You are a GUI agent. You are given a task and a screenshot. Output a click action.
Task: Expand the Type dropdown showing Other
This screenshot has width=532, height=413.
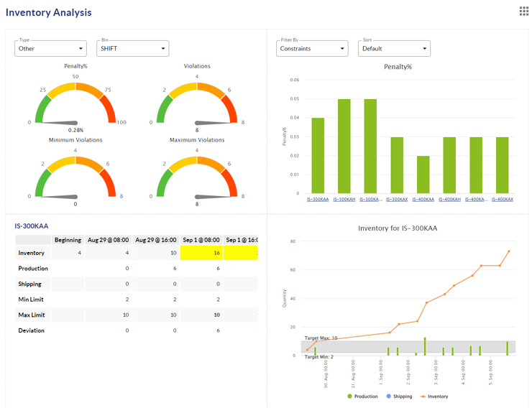pos(50,49)
